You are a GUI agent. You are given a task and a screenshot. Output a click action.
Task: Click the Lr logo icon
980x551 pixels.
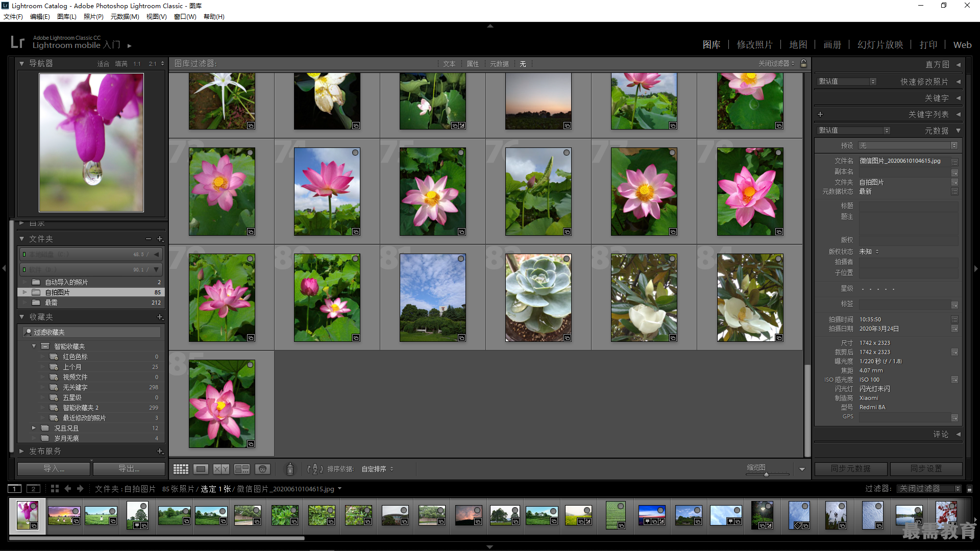17,42
